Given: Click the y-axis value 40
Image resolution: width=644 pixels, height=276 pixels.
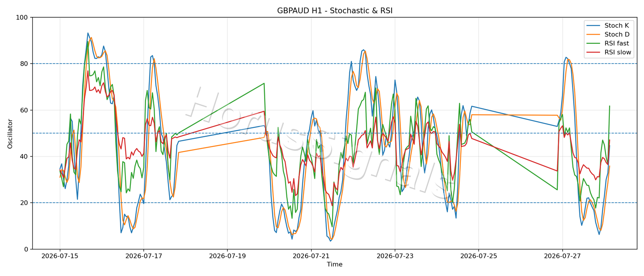Looking at the screenshot, I should tap(24, 157).
